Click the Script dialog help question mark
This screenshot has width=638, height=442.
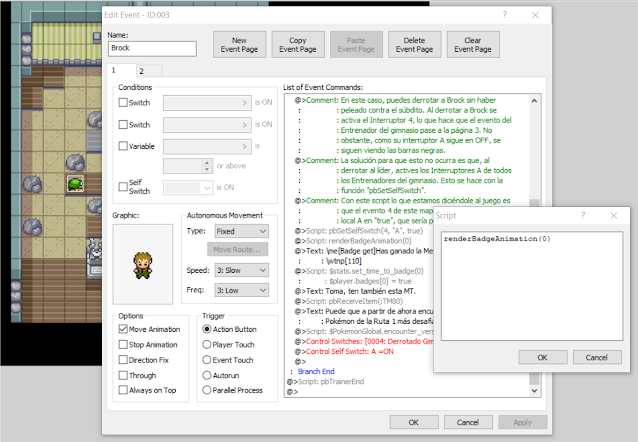(583, 215)
